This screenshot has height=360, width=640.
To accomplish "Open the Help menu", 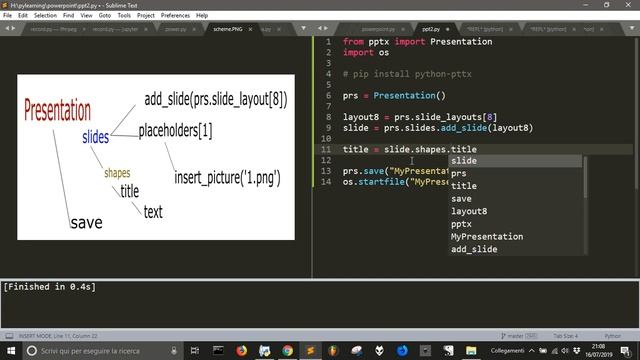I will pyautogui.click(x=202, y=16).
